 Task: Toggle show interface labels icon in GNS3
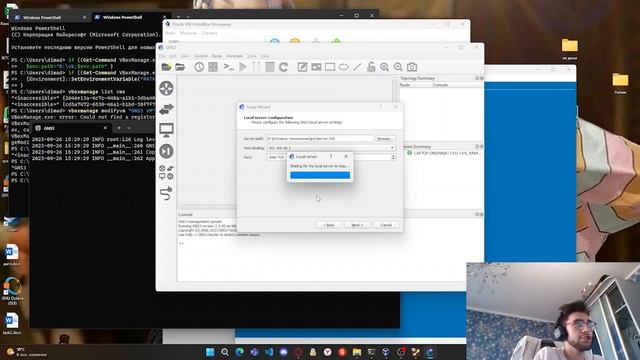click(213, 67)
